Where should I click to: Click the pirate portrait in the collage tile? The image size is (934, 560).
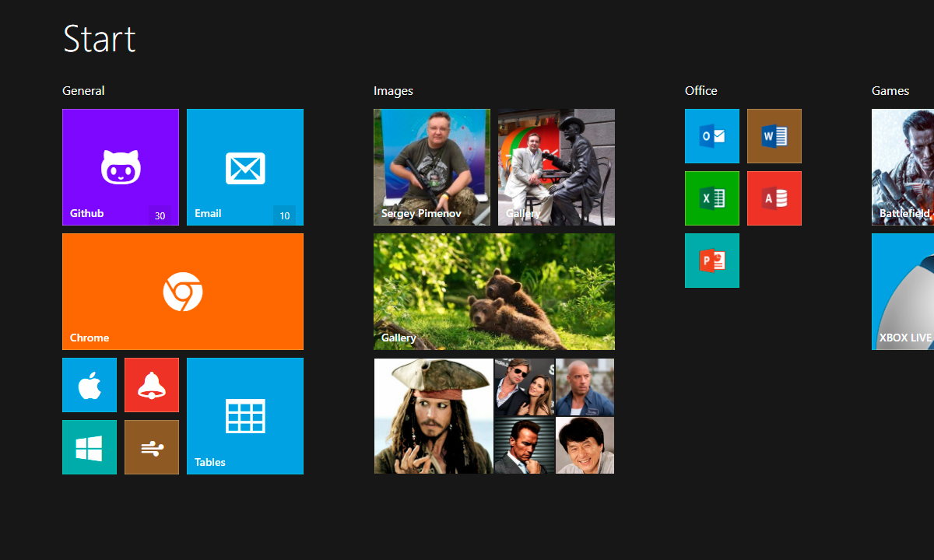coord(434,416)
